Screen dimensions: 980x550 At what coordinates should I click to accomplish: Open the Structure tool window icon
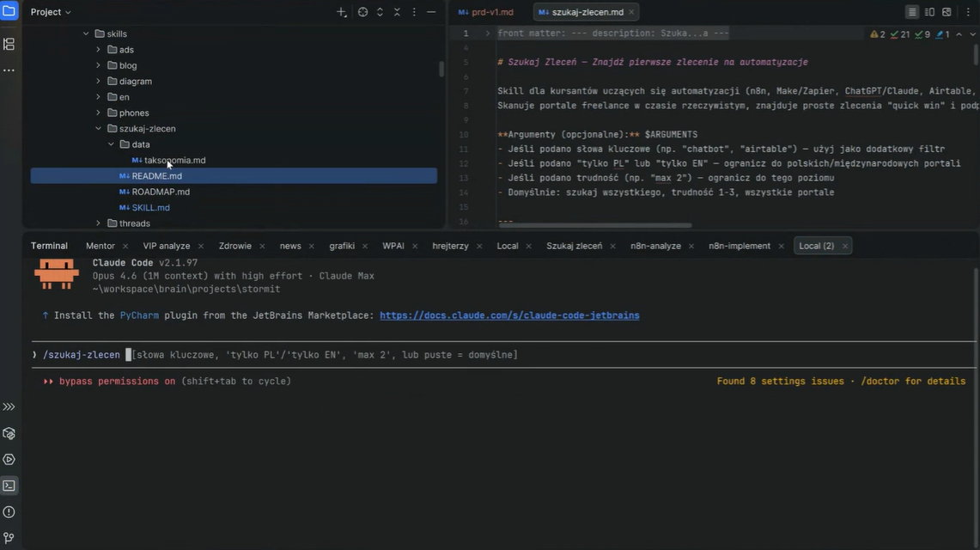9,44
